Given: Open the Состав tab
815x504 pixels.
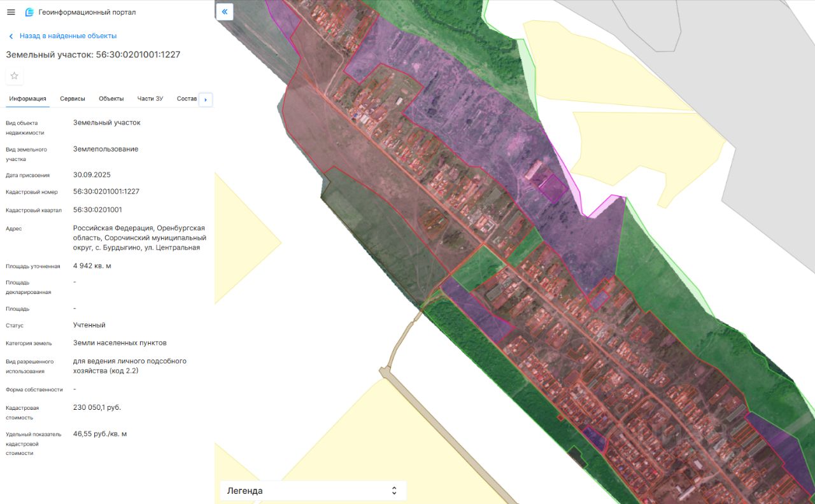Looking at the screenshot, I should click(x=187, y=99).
